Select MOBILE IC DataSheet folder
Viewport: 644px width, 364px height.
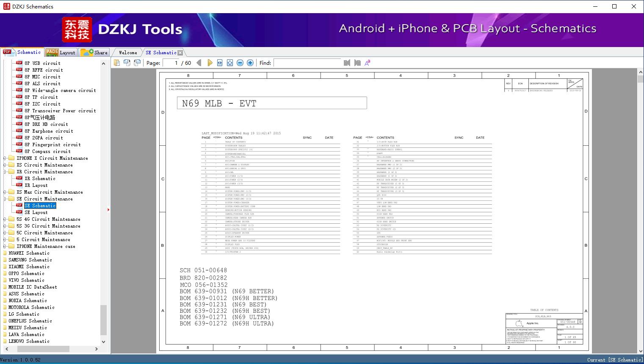coord(33,287)
